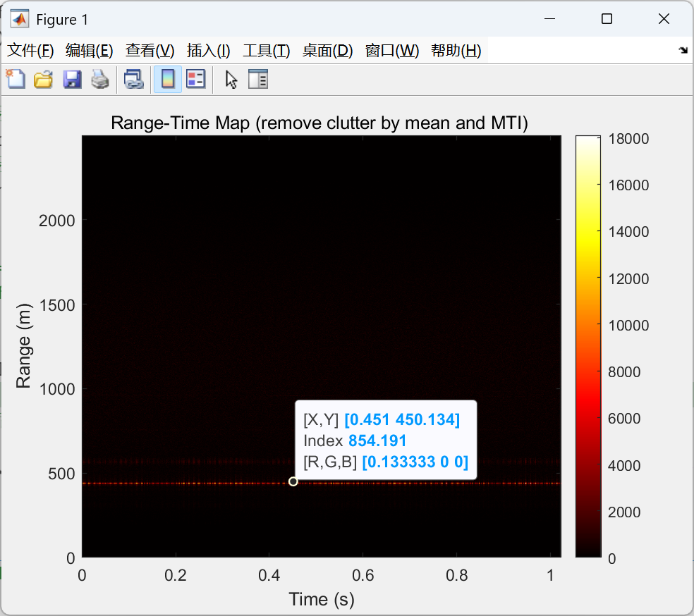
Task: Click the colorbar gradient strip
Action: (x=588, y=346)
